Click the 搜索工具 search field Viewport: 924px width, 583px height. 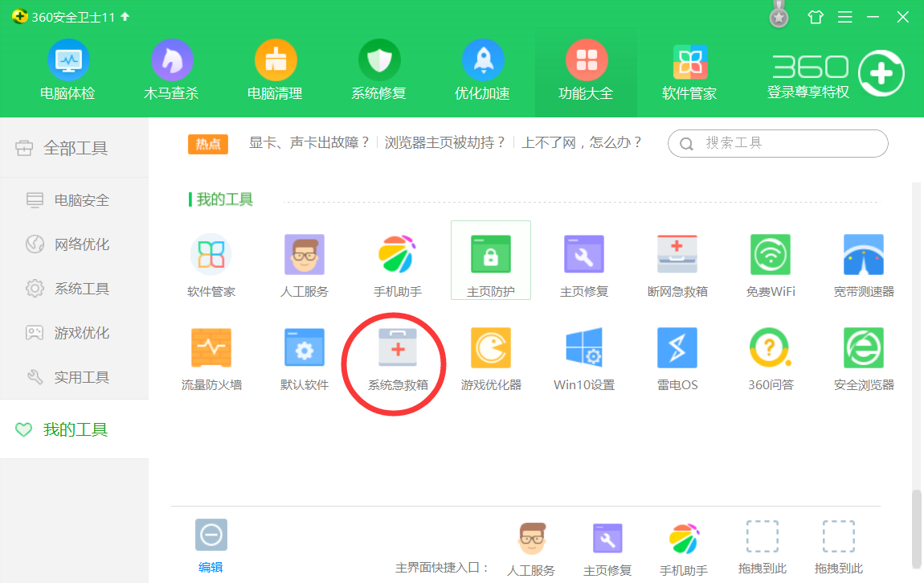[778, 143]
